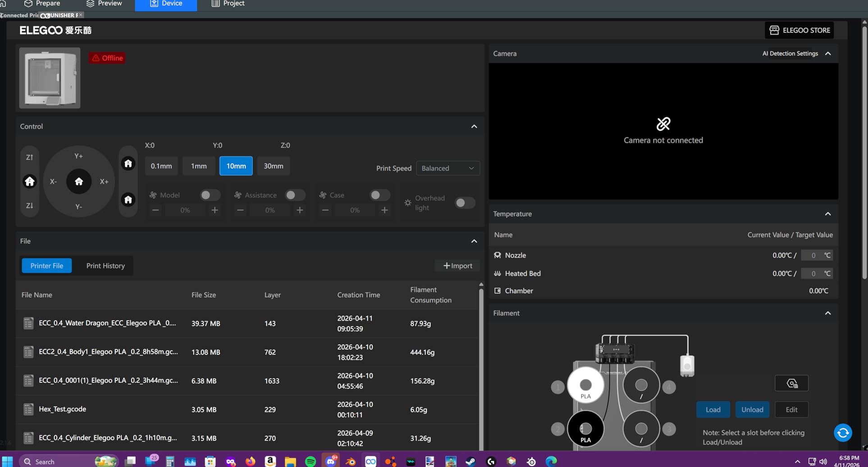Open AI Detection Settings

click(x=790, y=54)
